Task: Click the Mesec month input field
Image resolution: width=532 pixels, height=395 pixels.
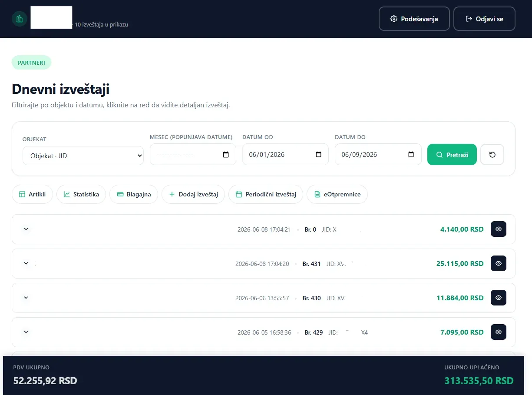Action: coord(193,154)
